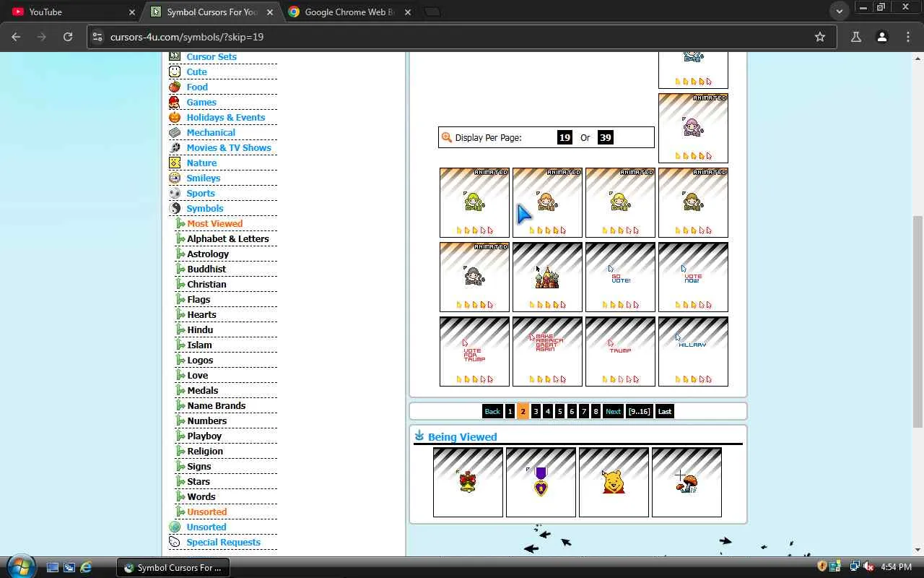Image resolution: width=924 pixels, height=578 pixels.
Task: Jump to page 3 of cursors
Action: pyautogui.click(x=536, y=411)
